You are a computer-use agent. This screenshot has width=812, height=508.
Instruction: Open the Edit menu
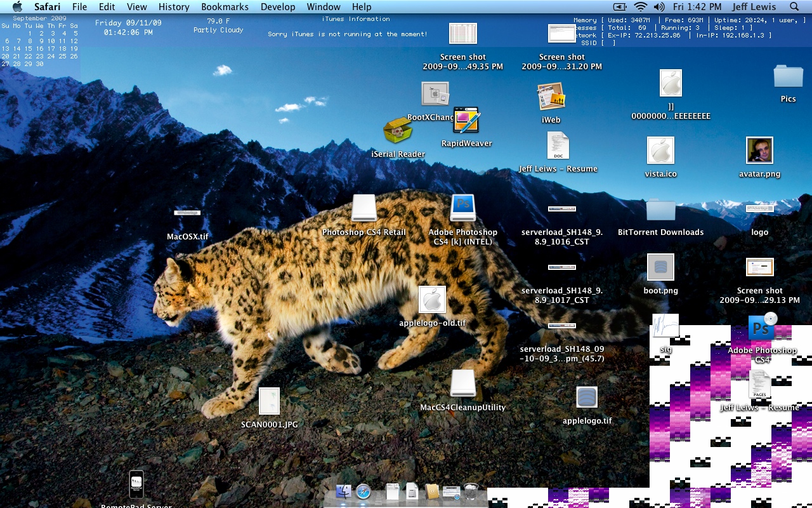pos(107,7)
